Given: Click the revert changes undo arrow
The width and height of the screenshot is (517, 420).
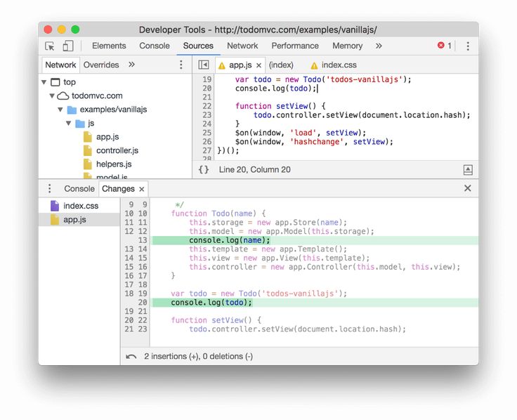Looking at the screenshot, I should (131, 357).
